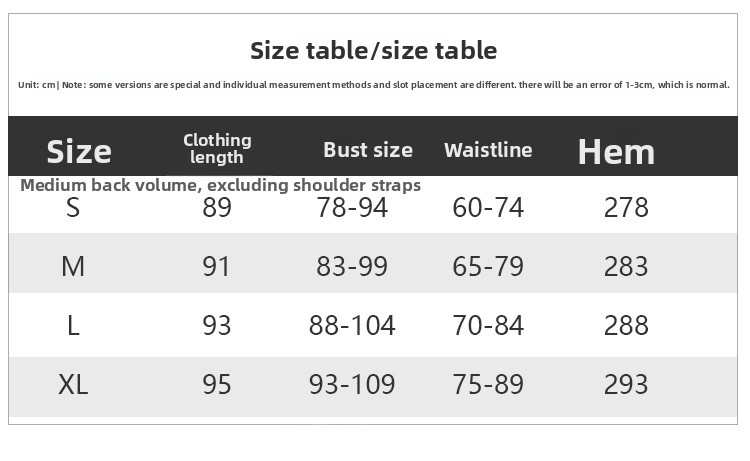
Task: Select the L size row label
Action: tap(73, 326)
